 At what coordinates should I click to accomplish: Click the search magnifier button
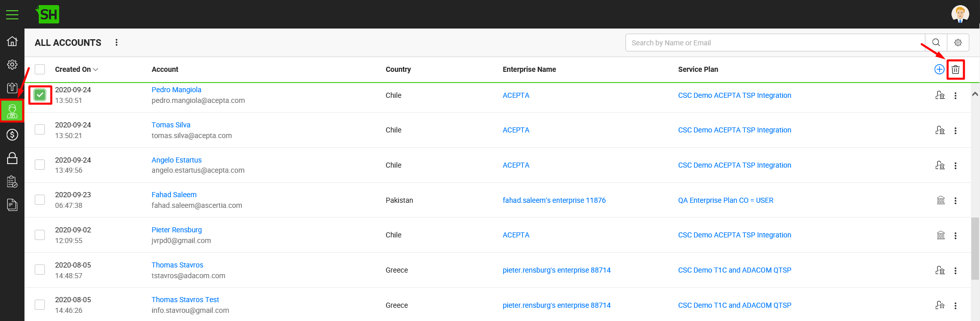tap(936, 43)
